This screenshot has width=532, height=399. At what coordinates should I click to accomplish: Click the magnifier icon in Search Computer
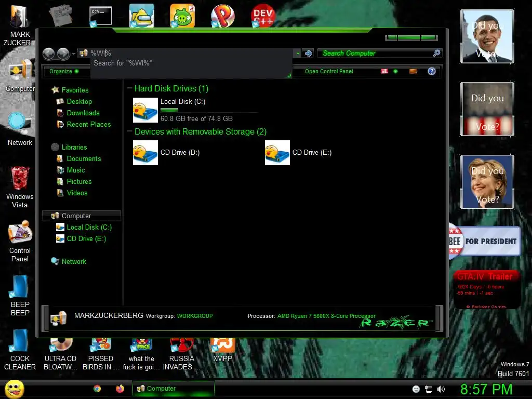pos(436,53)
